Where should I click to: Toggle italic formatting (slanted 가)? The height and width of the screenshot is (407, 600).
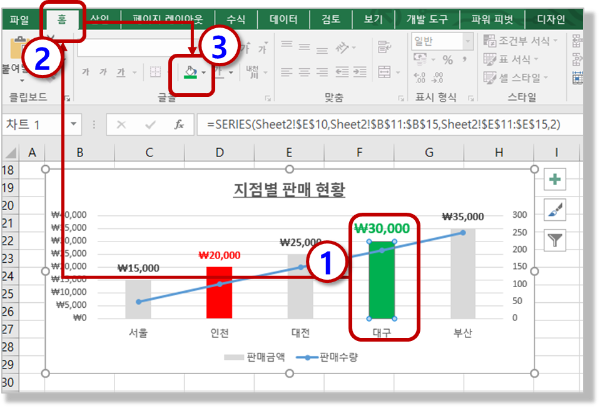coord(103,72)
